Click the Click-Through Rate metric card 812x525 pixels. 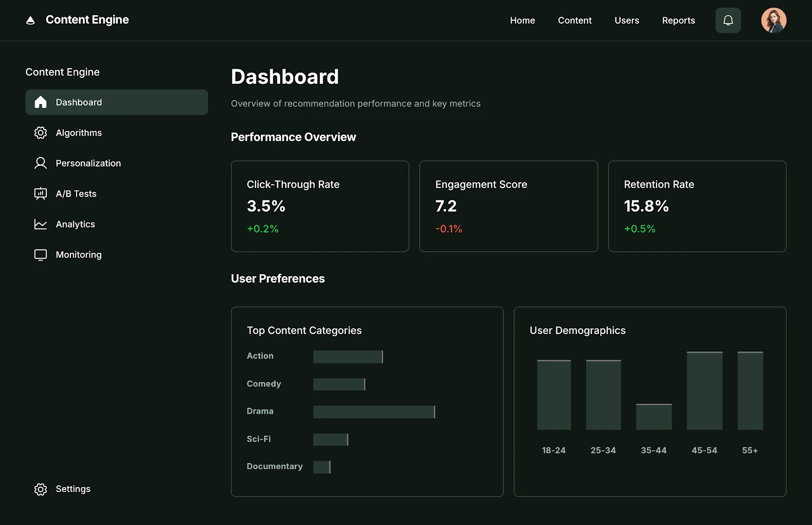(320, 206)
